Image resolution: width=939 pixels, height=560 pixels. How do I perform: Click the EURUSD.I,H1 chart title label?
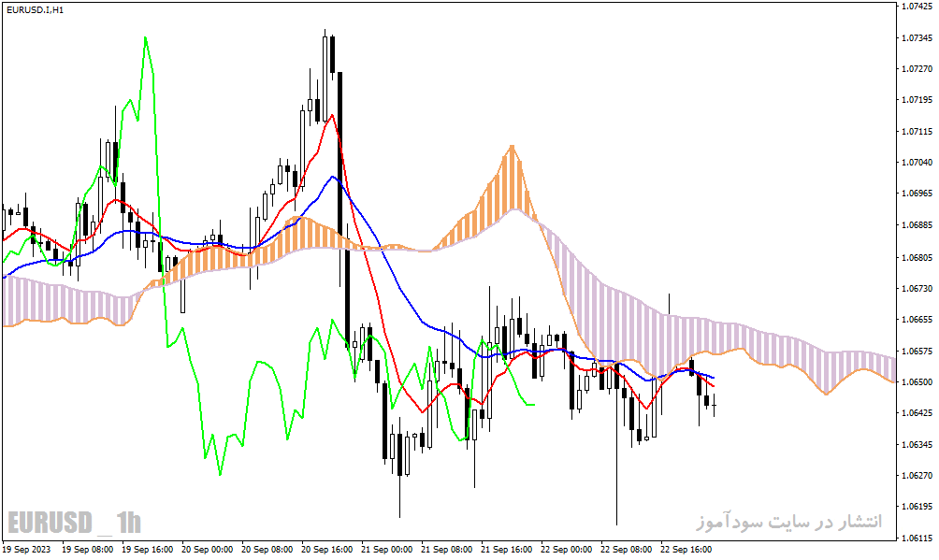tap(35, 10)
